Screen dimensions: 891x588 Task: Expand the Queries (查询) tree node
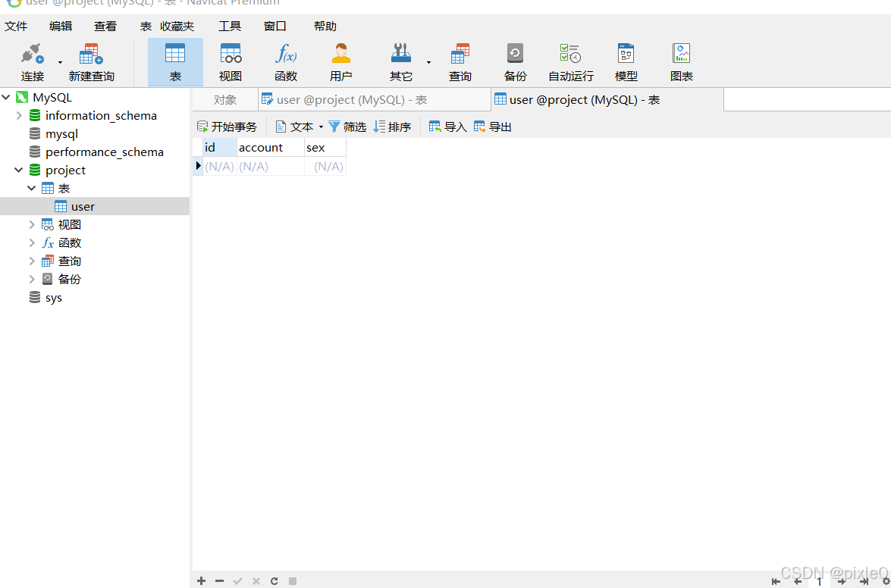(32, 261)
